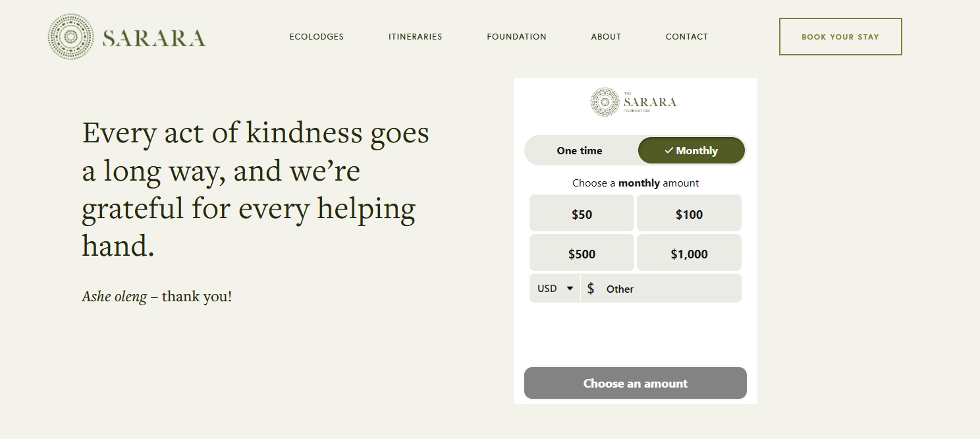Select the Monthly donation option
Screen dimensions: 980x439
pos(691,150)
